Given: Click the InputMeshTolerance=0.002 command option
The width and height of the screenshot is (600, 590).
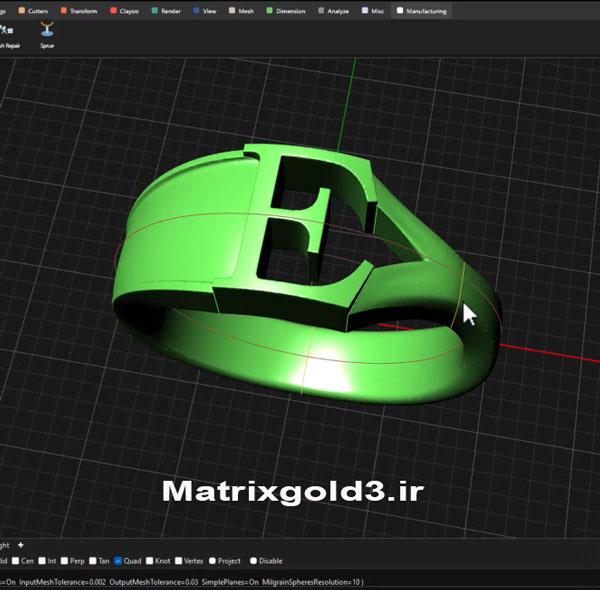Looking at the screenshot, I should [x=62, y=582].
